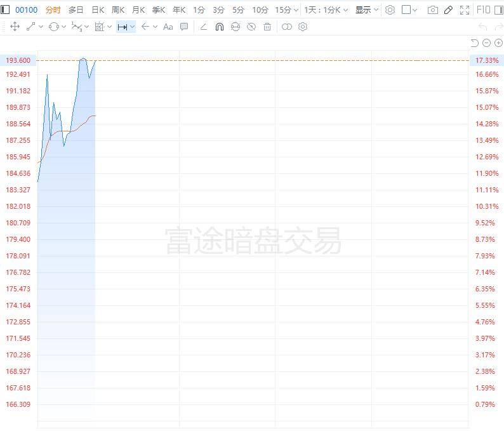Zoom in the chart with plus icon

tap(498, 43)
